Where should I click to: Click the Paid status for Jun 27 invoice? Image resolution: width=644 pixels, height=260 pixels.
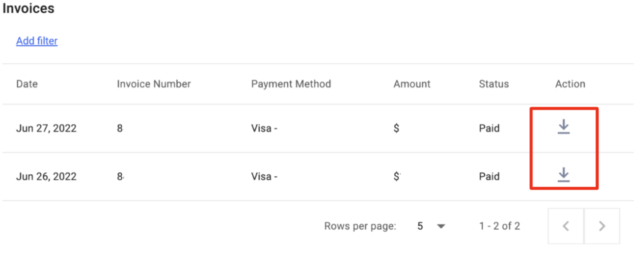point(489,128)
